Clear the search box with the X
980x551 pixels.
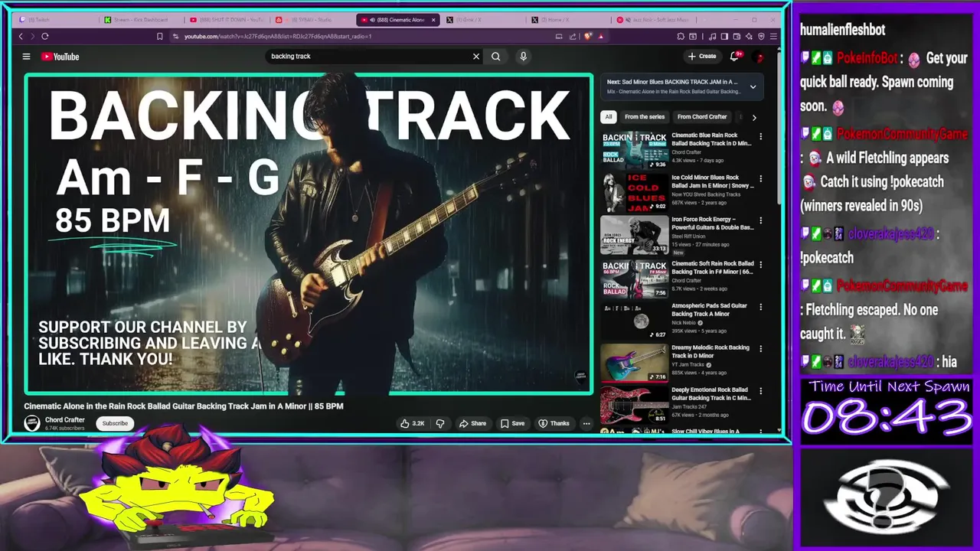click(x=476, y=56)
